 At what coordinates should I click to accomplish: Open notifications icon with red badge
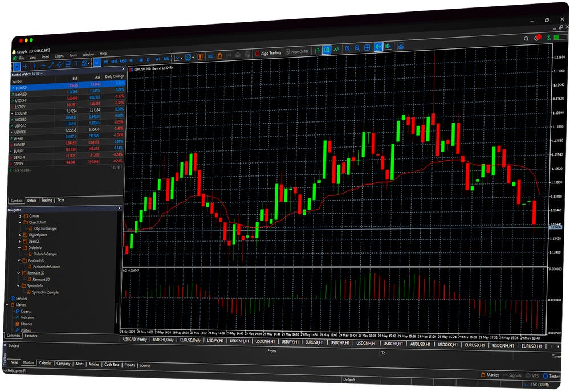(538, 38)
